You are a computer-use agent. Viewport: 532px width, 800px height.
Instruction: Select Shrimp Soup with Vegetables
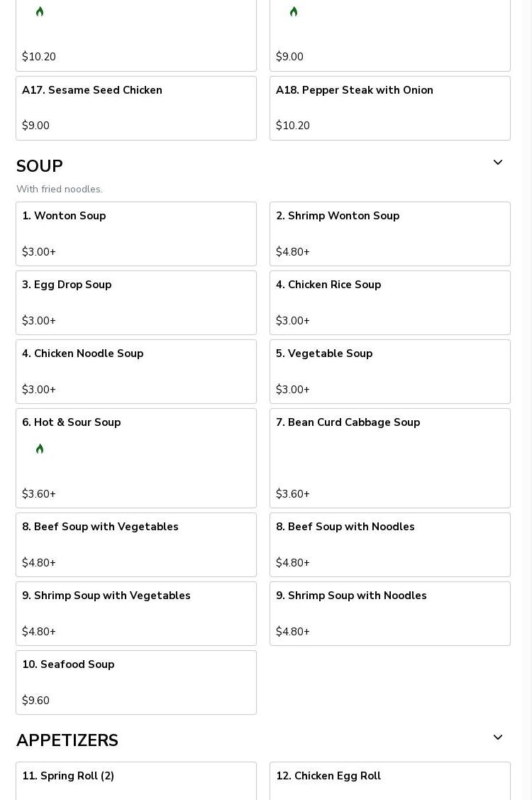click(x=136, y=614)
